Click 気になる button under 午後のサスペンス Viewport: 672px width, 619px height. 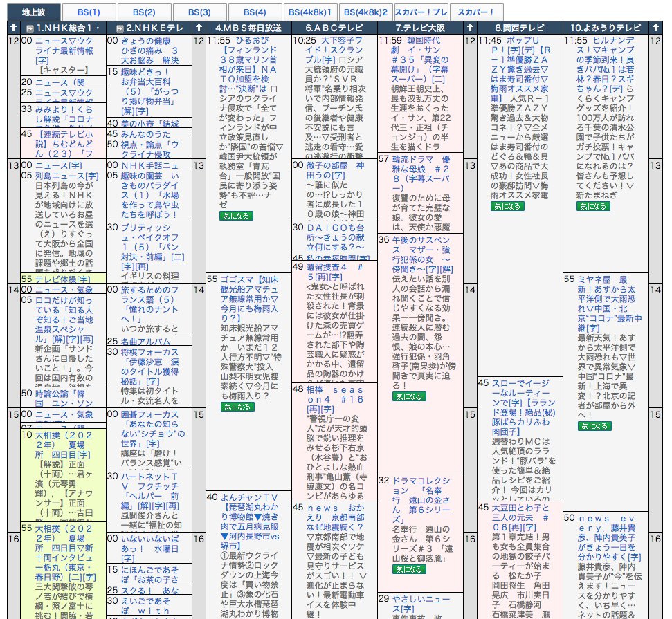[409, 397]
